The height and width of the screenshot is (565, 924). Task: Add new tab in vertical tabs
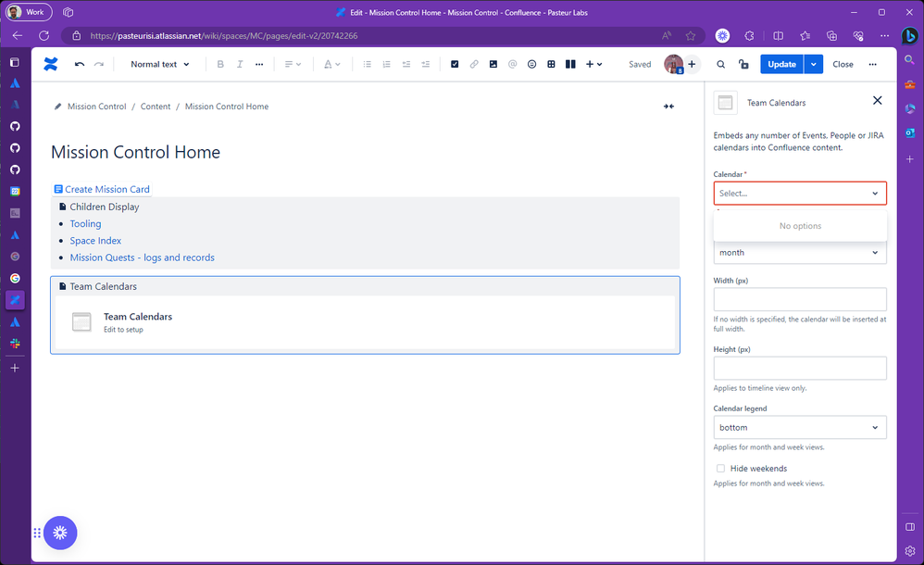tap(16, 368)
